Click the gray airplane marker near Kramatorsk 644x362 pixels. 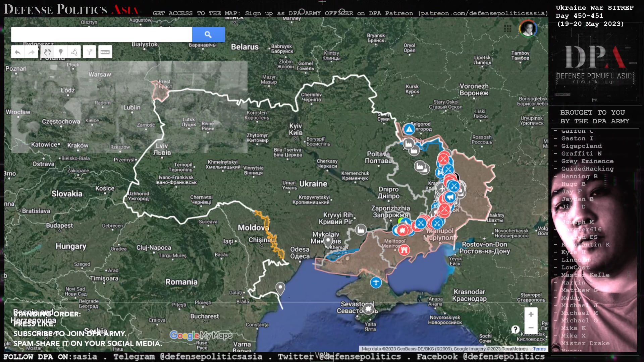(x=442, y=189)
